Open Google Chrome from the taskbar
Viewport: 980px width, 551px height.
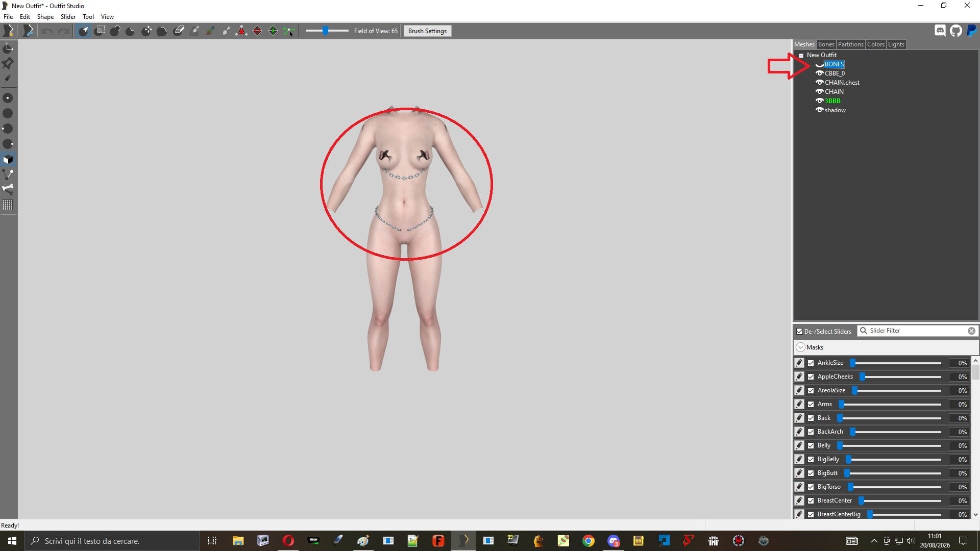(x=589, y=541)
